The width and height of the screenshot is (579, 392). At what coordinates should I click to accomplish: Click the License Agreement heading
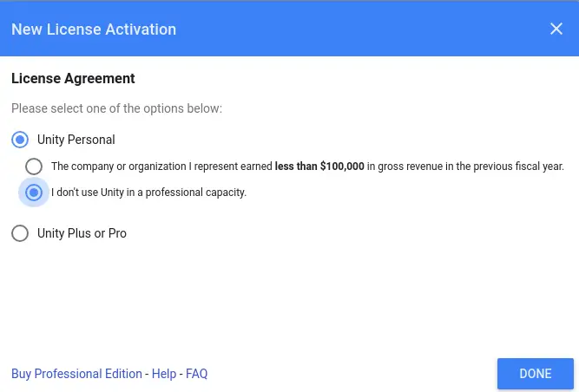[73, 79]
